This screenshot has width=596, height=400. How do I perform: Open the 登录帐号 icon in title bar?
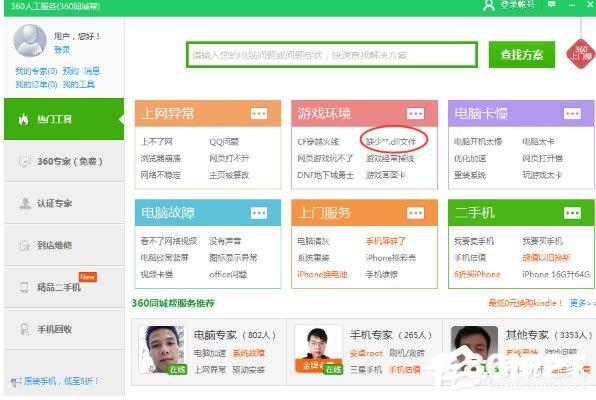(x=488, y=5)
